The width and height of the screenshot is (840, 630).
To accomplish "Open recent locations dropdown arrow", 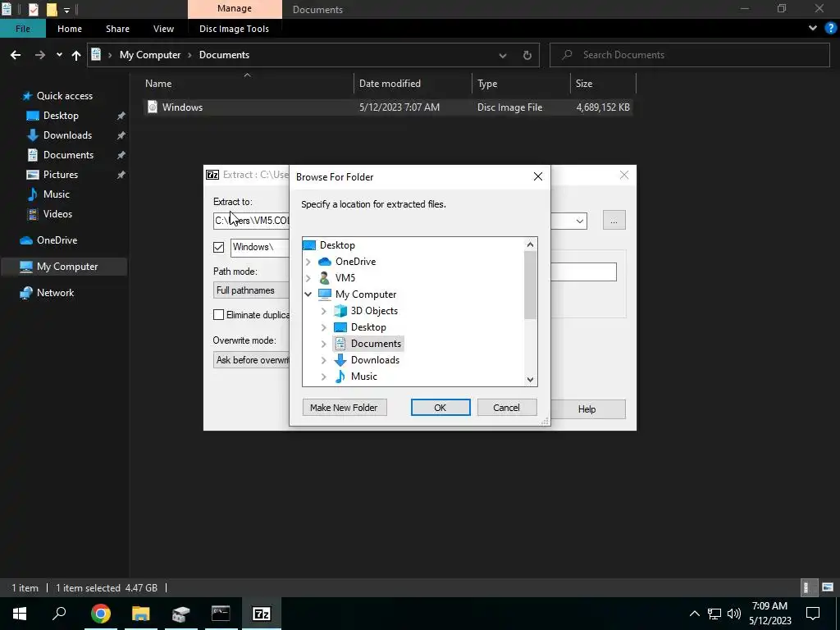I will pos(59,55).
